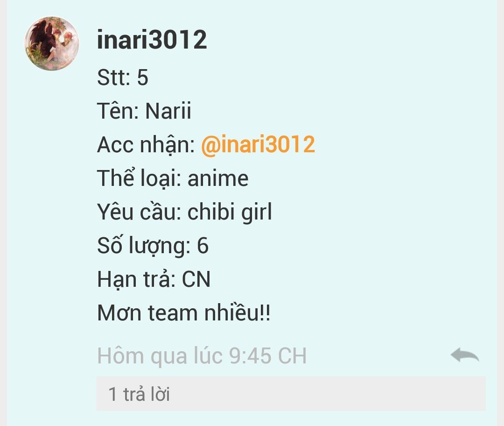Select the "CN" deadline value
Viewport: 504px width, 426px height.
(x=196, y=279)
